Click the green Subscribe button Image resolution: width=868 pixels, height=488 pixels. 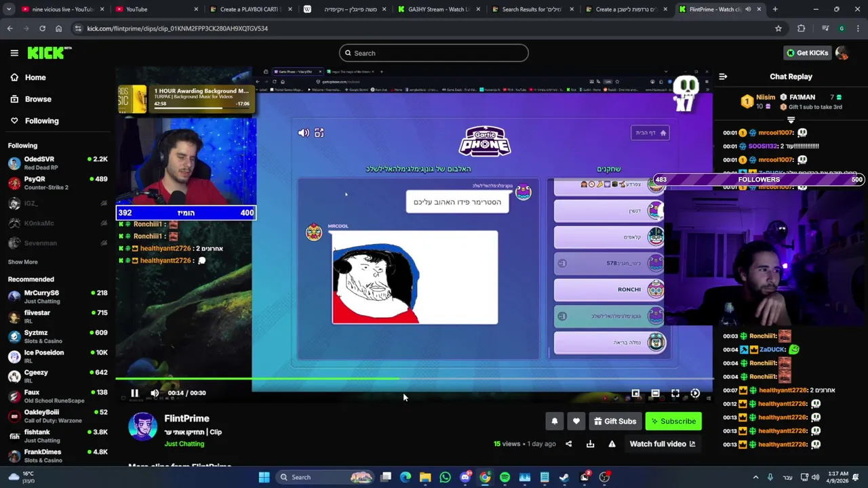673,421
